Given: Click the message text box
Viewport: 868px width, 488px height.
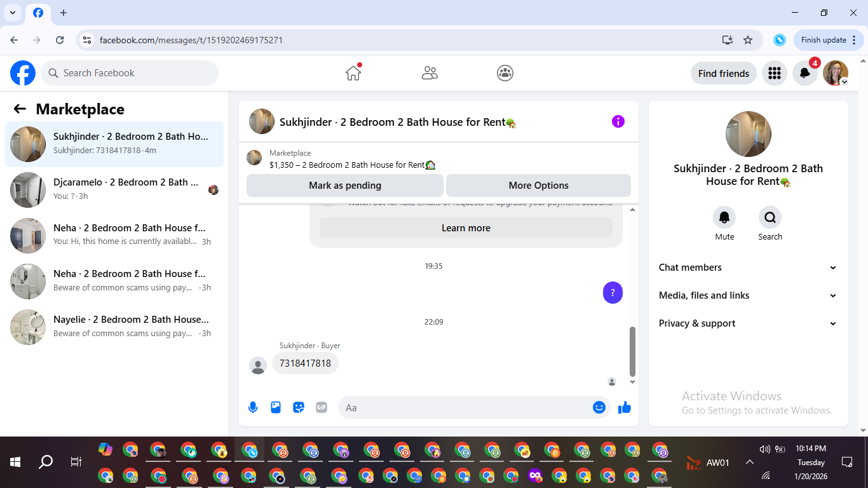Looking at the screenshot, I should [474, 407].
